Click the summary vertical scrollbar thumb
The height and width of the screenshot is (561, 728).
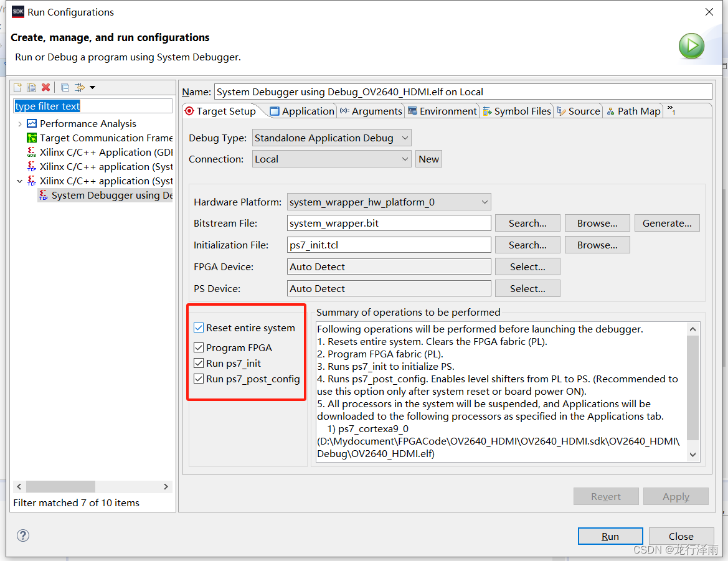pyautogui.click(x=693, y=387)
